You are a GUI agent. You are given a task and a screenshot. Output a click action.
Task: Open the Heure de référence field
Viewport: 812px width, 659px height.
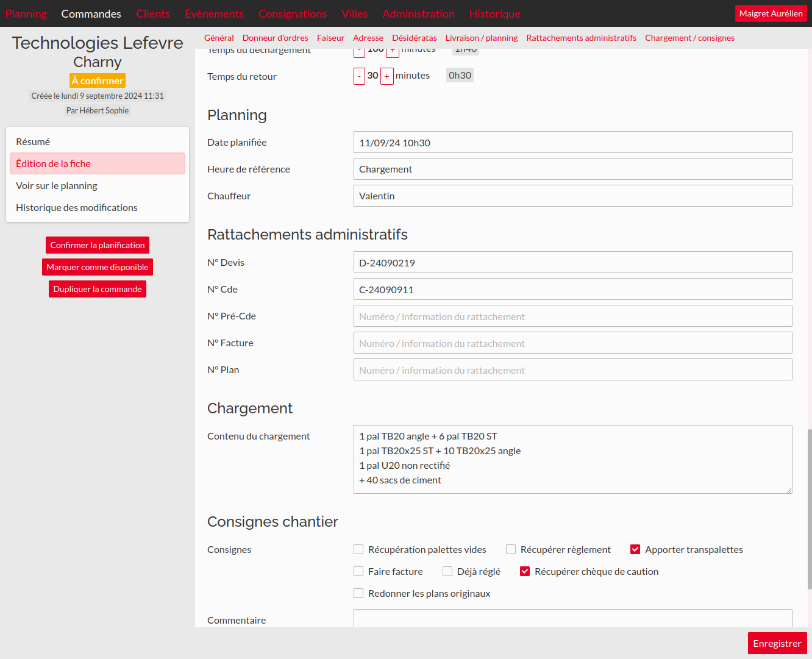click(572, 169)
